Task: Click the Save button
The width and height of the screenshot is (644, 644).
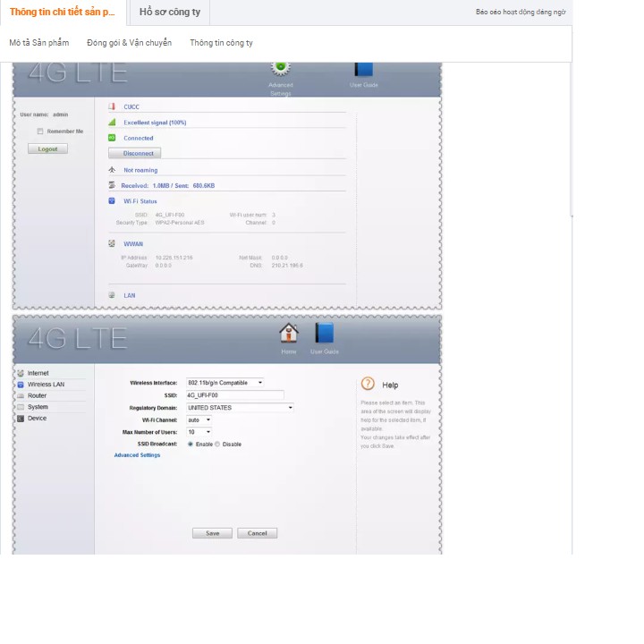Action: [x=212, y=533]
